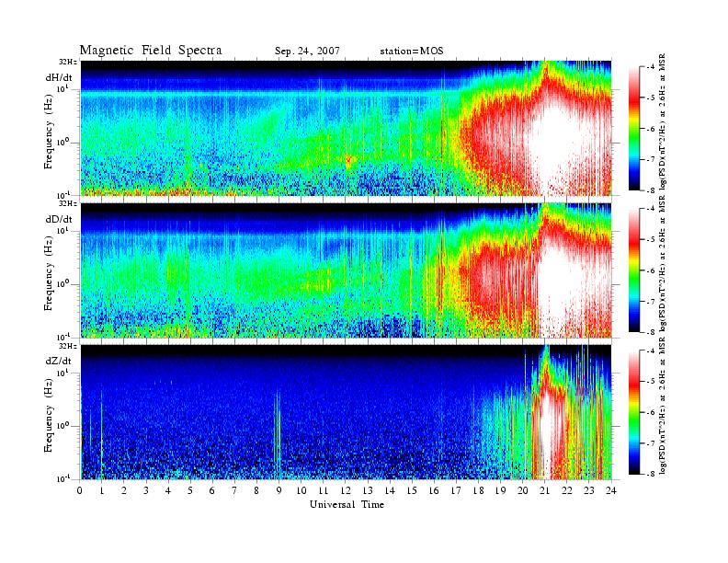The width and height of the screenshot is (728, 563).
Task: Click the time axis tick label "10"
Action: [301, 490]
